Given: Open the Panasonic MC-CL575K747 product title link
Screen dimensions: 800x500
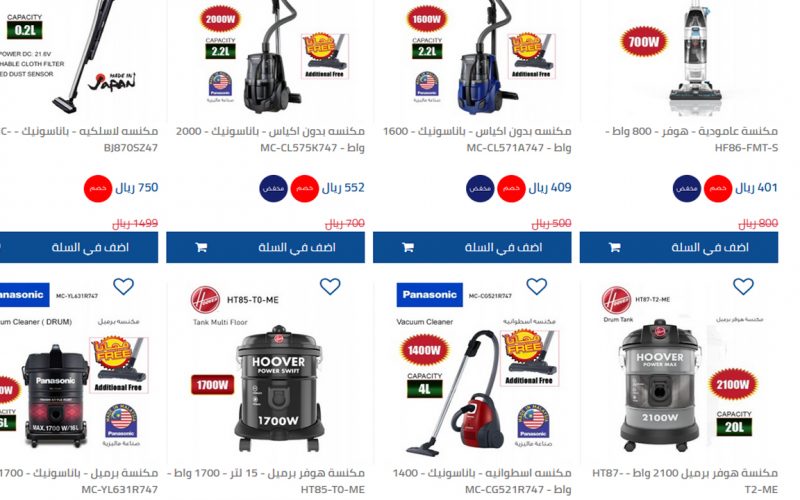Looking at the screenshot, I should [x=270, y=139].
